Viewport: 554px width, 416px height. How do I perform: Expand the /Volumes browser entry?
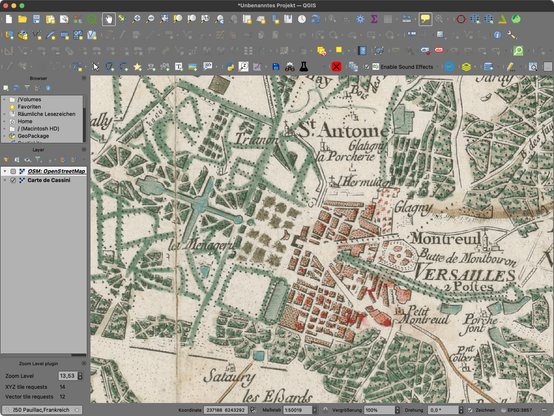click(x=5, y=100)
